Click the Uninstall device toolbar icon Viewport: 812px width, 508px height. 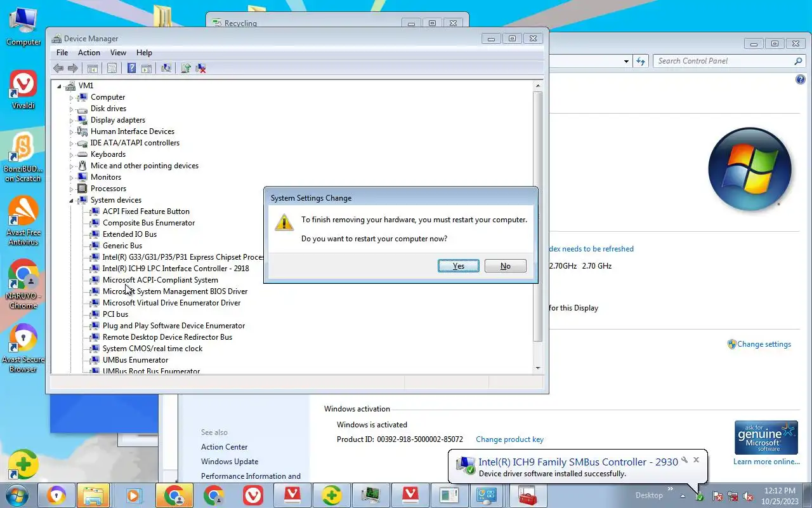coord(201,68)
